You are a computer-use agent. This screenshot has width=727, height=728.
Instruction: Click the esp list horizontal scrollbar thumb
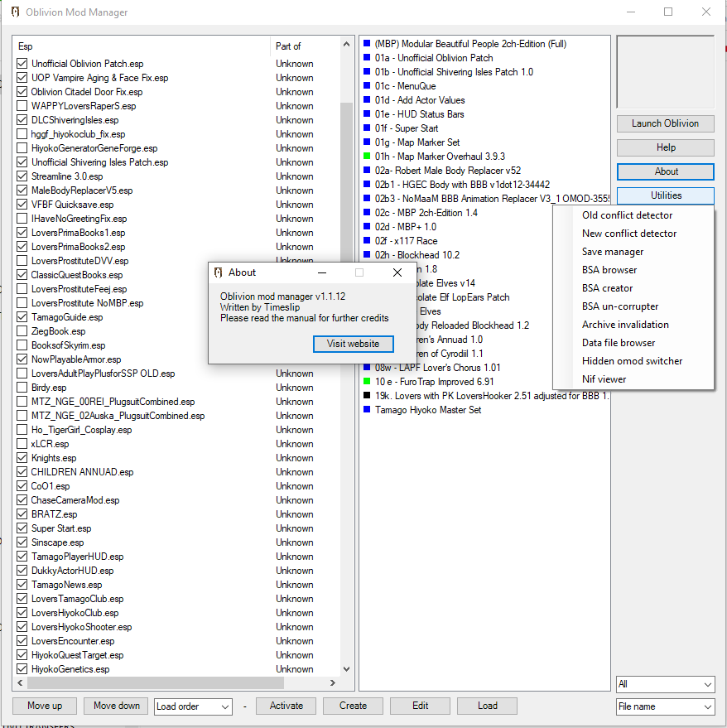coord(155,683)
